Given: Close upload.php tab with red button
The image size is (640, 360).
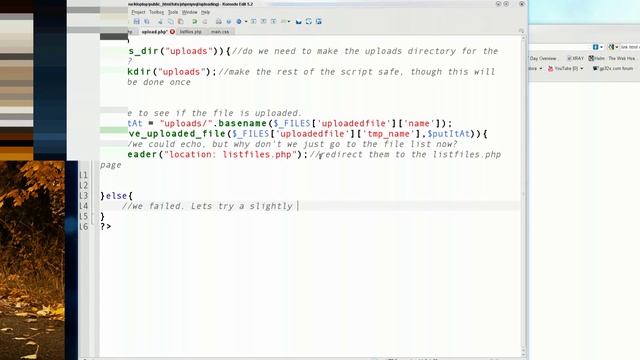Looking at the screenshot, I should click(172, 31).
